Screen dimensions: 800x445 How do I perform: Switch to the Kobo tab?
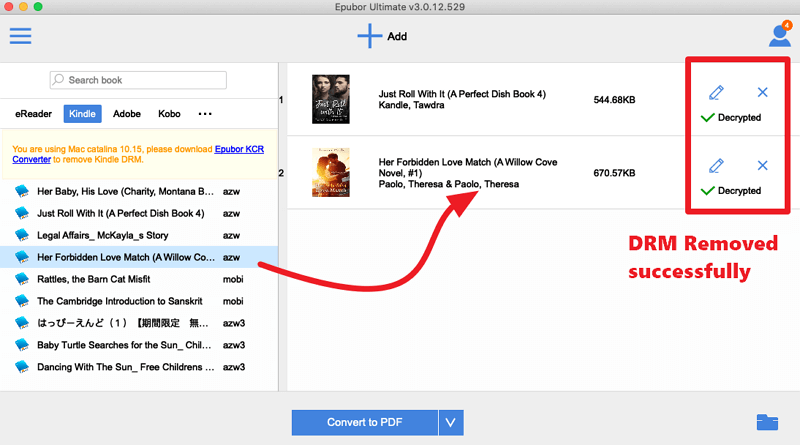click(169, 114)
